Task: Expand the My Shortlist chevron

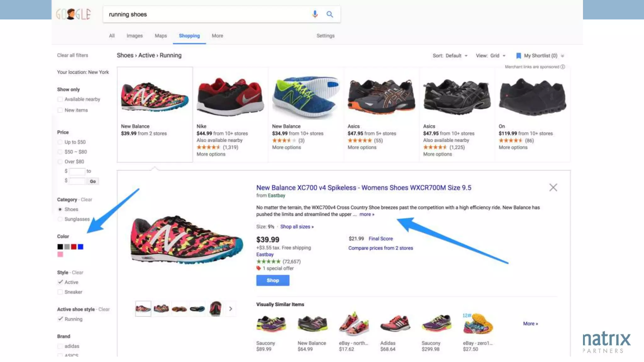Action: [563, 56]
